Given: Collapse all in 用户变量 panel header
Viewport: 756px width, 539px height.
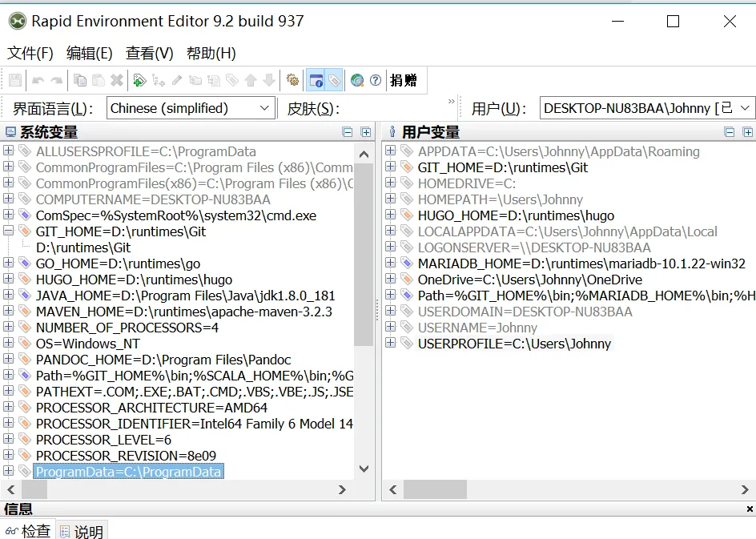Looking at the screenshot, I should click(730, 132).
